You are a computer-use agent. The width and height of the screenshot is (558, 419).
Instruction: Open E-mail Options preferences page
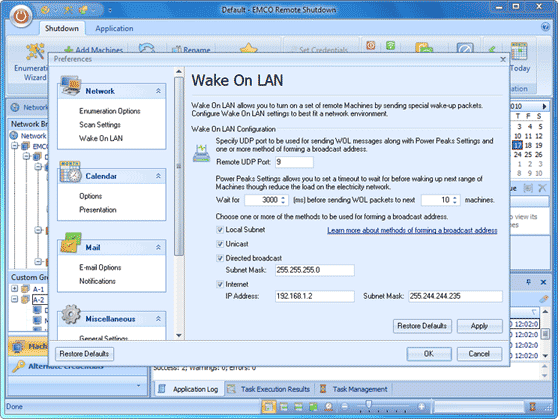click(x=100, y=267)
